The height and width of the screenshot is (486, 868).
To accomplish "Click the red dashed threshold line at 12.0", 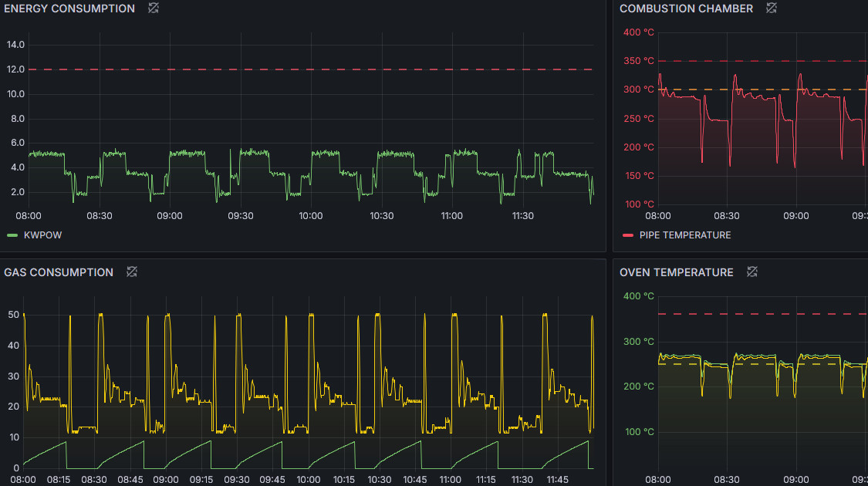I will pyautogui.click(x=309, y=69).
